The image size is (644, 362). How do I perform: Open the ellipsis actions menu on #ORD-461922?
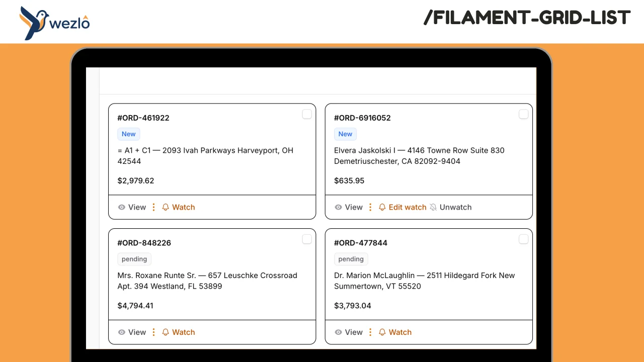coord(153,207)
